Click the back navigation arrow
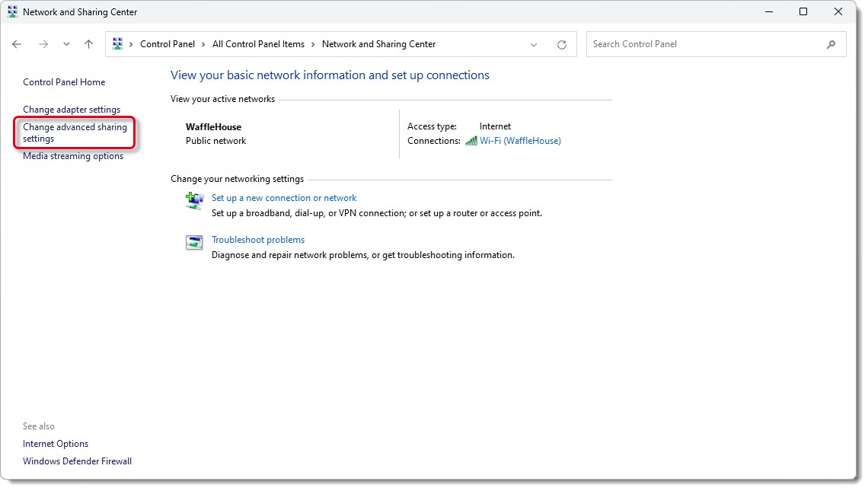This screenshot has width=868, height=491. point(17,44)
